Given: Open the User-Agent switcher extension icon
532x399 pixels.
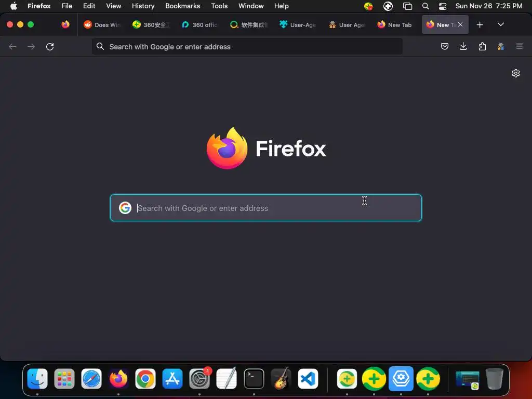Looking at the screenshot, I should pos(501,46).
